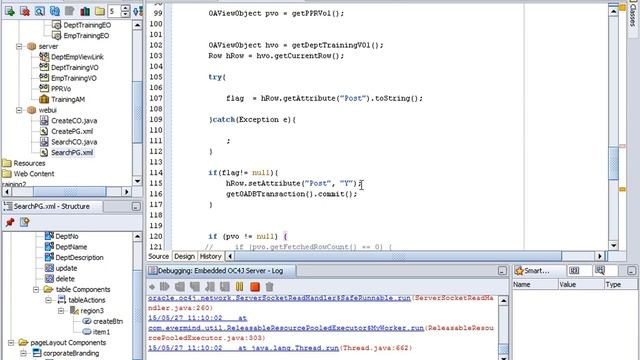Click the red delete icon in navigator toolbar
The image size is (640, 360).
[x=25, y=11]
